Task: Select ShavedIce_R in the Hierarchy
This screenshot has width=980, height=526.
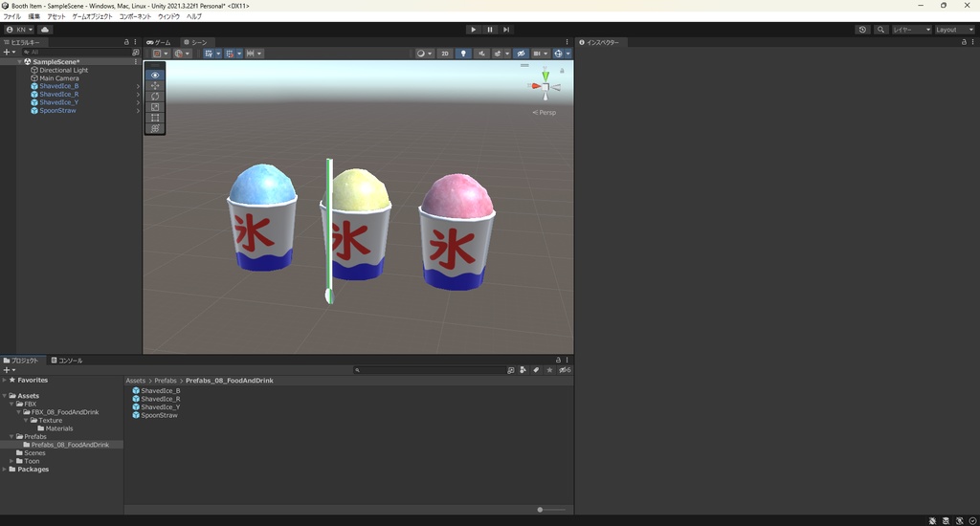Action: pos(59,95)
